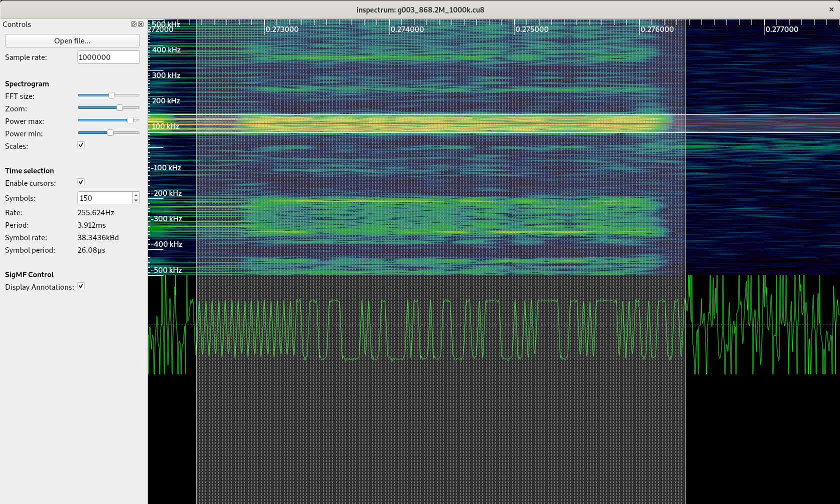The height and width of the screenshot is (504, 840).
Task: Click the 100 kHz frequency scale label
Action: click(x=165, y=126)
